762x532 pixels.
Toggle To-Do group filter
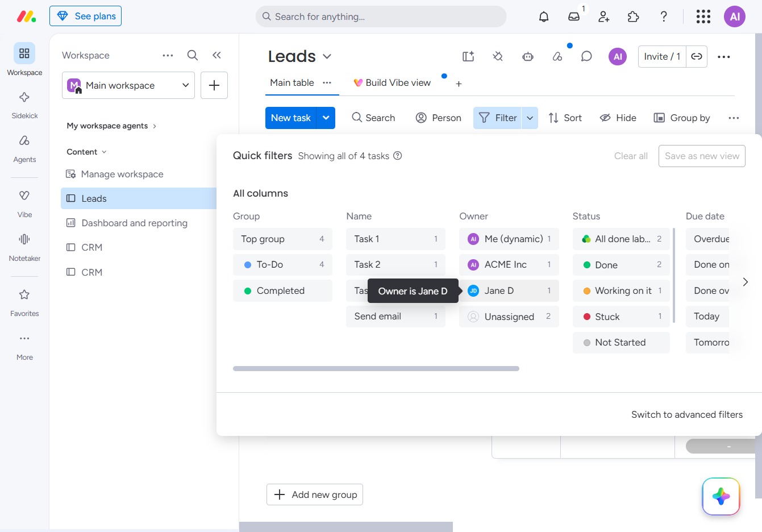pos(282,265)
